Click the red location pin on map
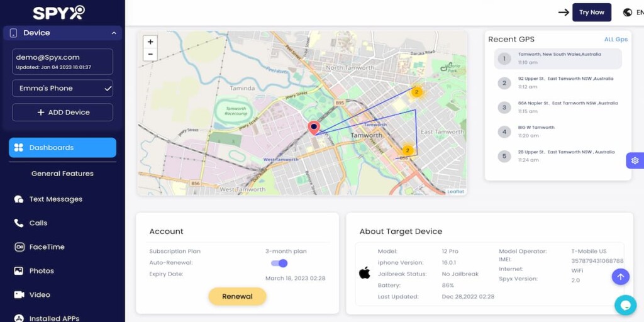 pyautogui.click(x=314, y=128)
